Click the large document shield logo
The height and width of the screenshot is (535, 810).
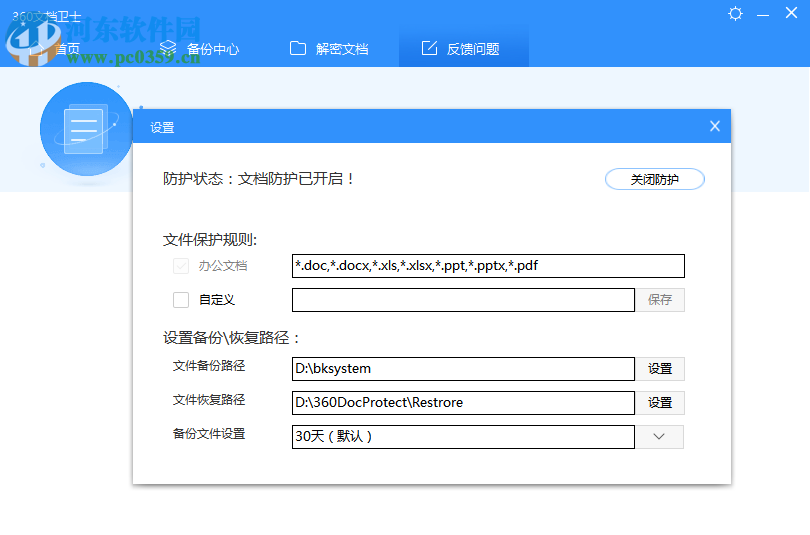[85, 128]
